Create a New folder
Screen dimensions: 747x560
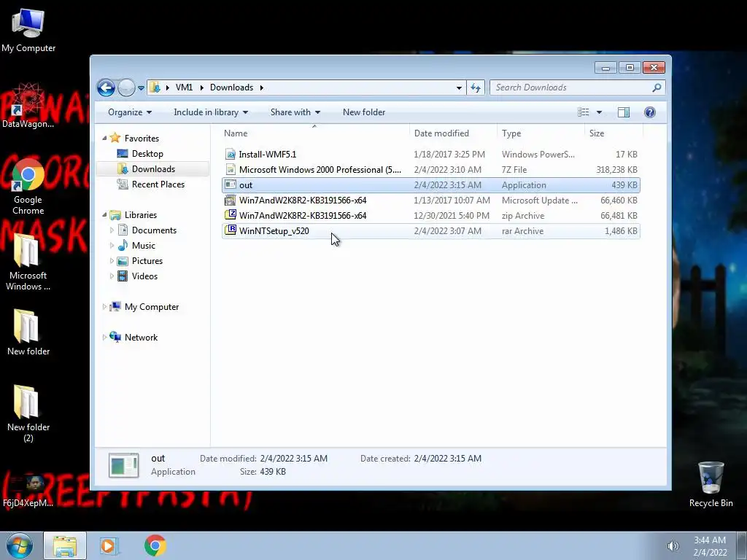point(364,112)
